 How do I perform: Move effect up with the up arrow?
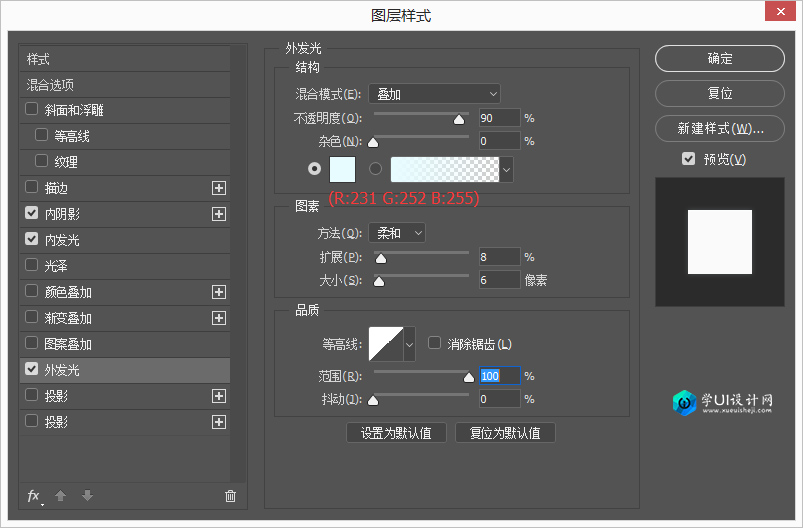[x=61, y=496]
